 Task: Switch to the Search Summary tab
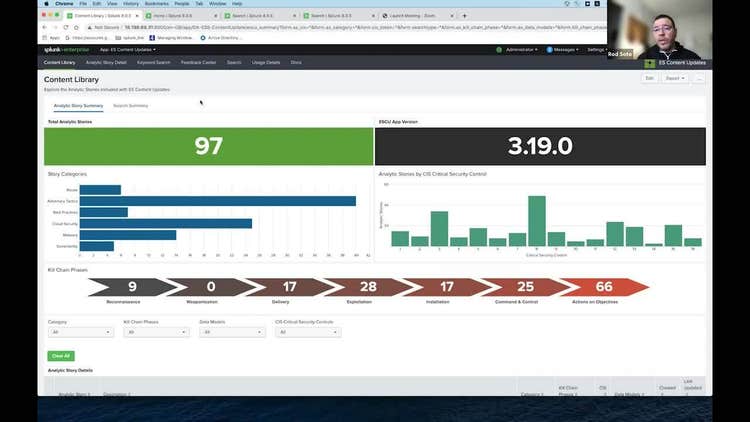131,105
